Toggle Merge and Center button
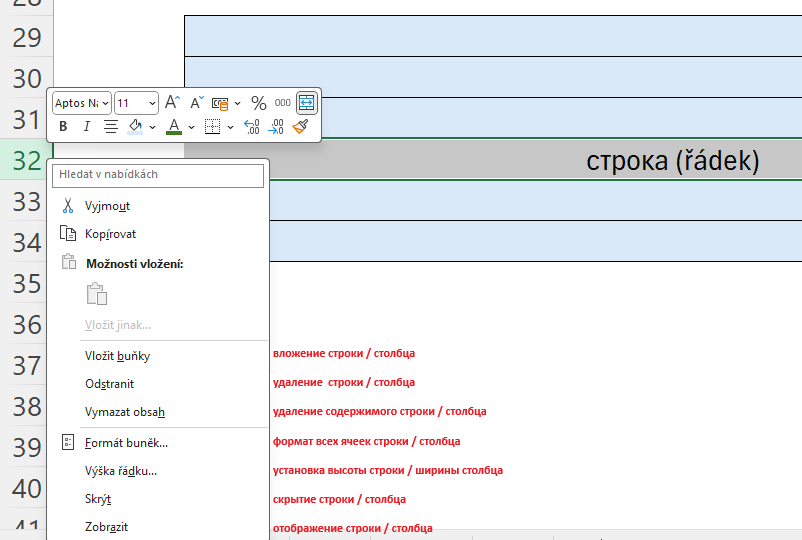Screen dimensions: 802x540 tap(307, 102)
